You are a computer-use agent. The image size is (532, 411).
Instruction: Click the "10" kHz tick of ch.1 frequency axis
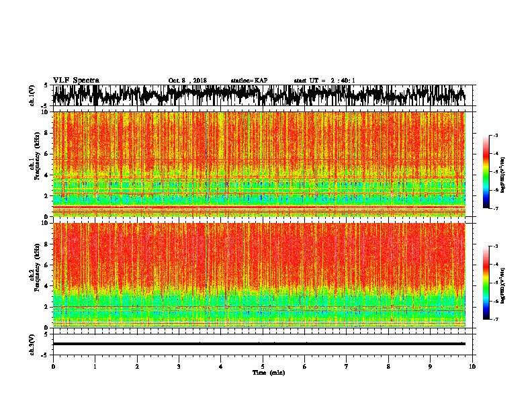(45, 112)
